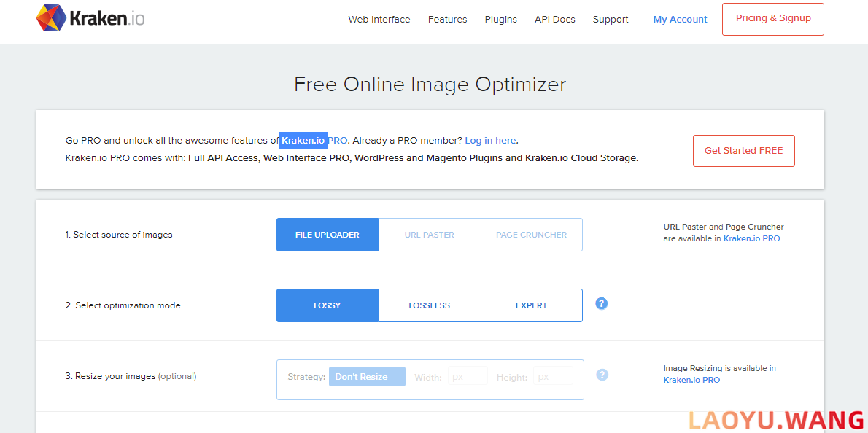Screen dimensions: 868x433
Task: Click help icon next to resize options
Action: tap(602, 375)
